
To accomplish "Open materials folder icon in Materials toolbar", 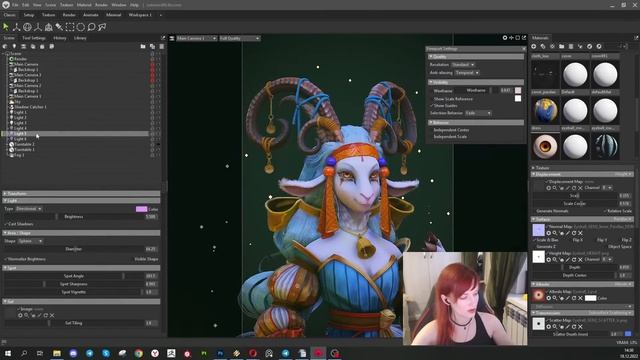I will (562, 47).
